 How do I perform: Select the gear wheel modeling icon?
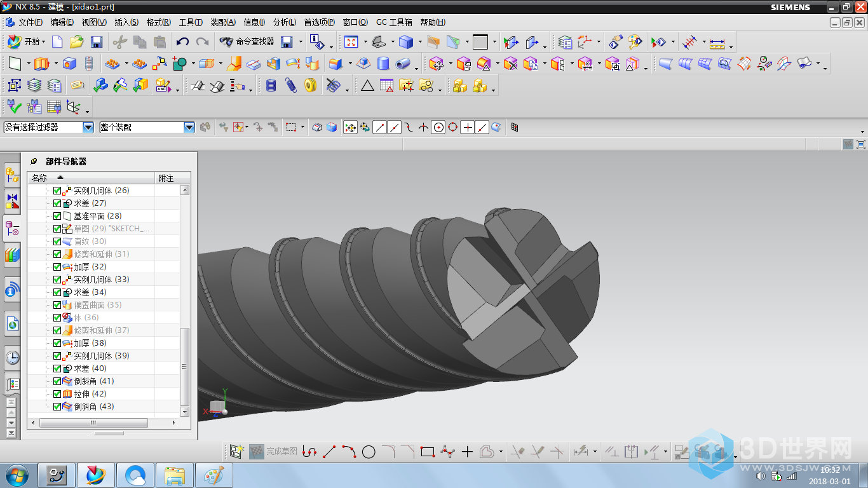310,85
